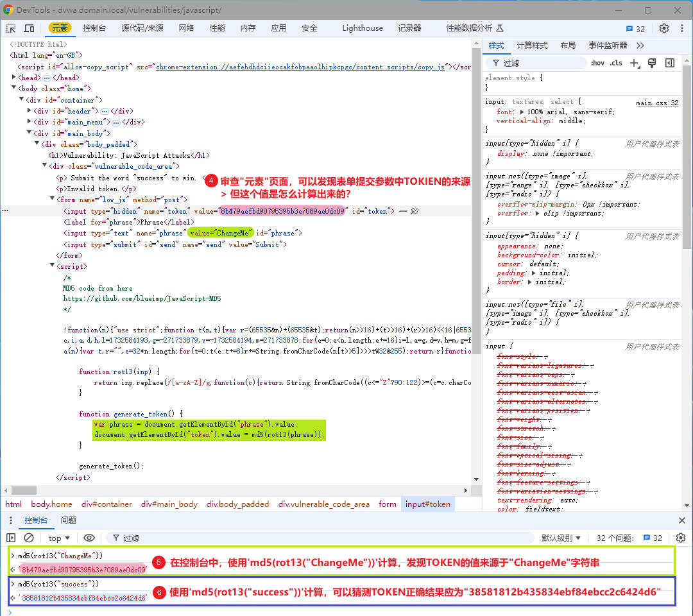693x616 pixels.
Task: Toggle the .cls class editor
Action: (x=616, y=63)
